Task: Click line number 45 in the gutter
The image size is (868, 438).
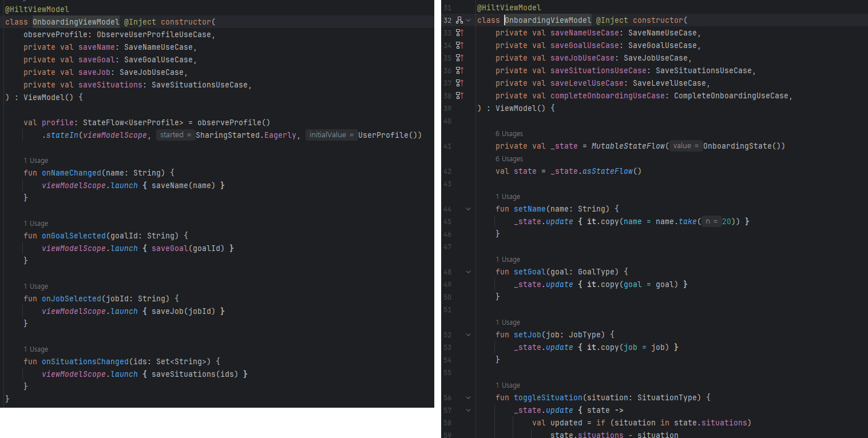Action: pos(447,221)
